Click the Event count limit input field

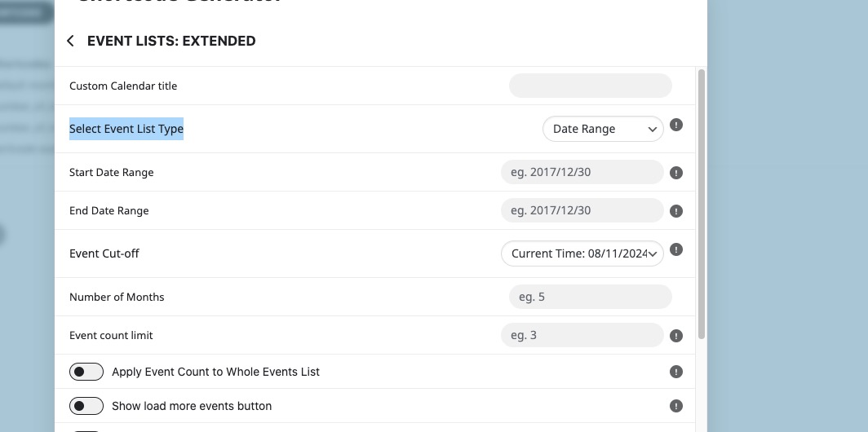pyautogui.click(x=582, y=335)
